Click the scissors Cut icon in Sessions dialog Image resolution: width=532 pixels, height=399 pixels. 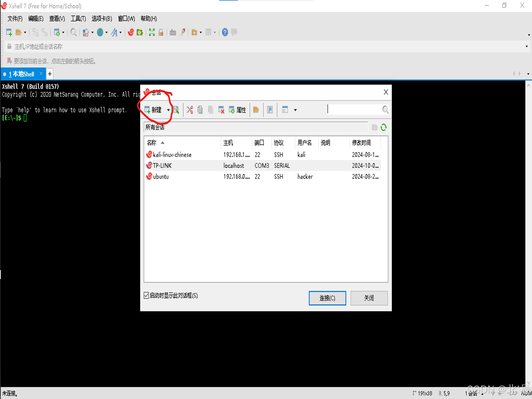click(190, 110)
